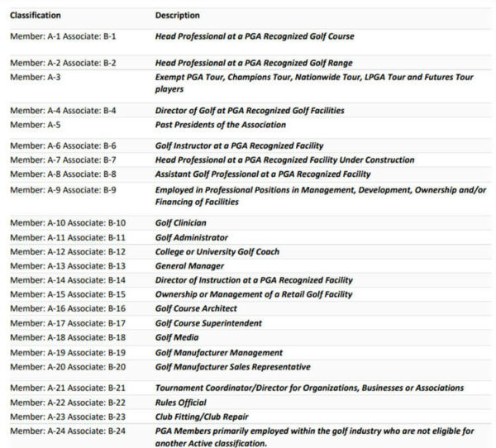Select the 'Member: A-14 Associate: B-14' cell
This screenshot has height=448, width=496.
pyautogui.click(x=68, y=280)
